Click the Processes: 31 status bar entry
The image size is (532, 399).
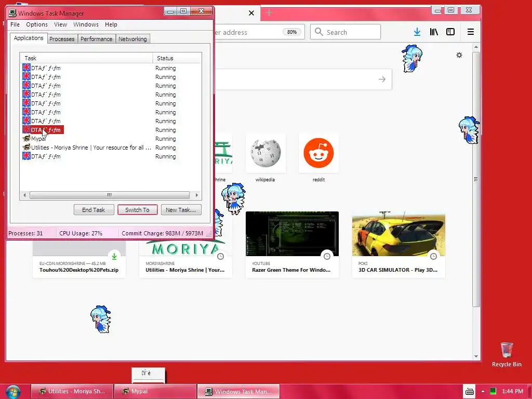[x=26, y=233]
